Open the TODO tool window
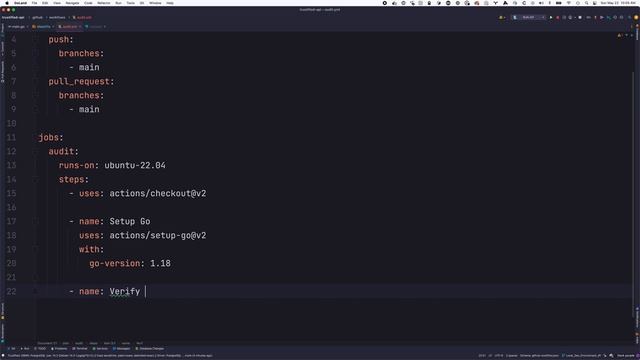The height and width of the screenshot is (360, 640). click(x=40, y=349)
